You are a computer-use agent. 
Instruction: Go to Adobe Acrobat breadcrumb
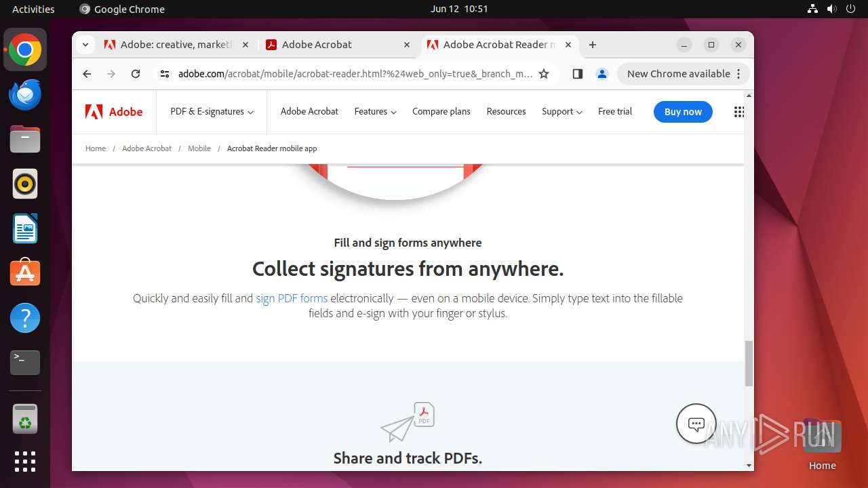[x=146, y=148]
